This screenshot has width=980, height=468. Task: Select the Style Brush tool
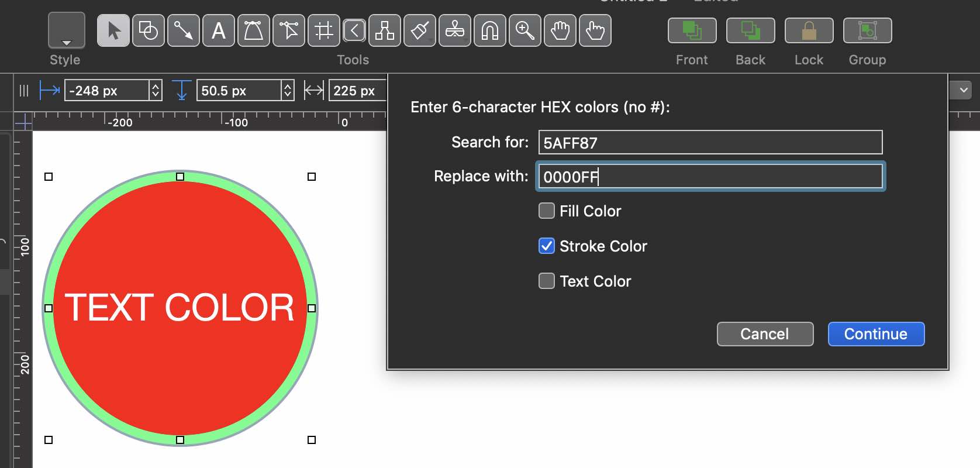click(x=420, y=30)
